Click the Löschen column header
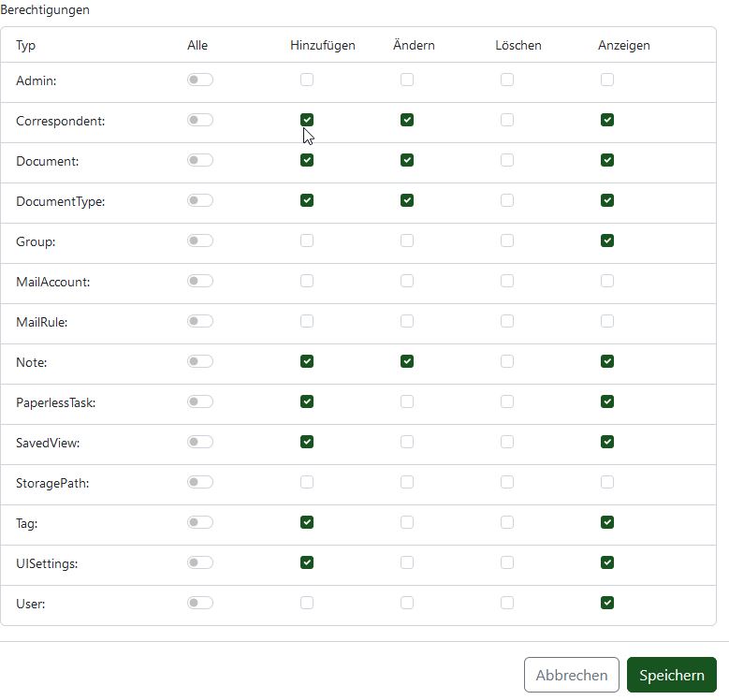 (518, 45)
